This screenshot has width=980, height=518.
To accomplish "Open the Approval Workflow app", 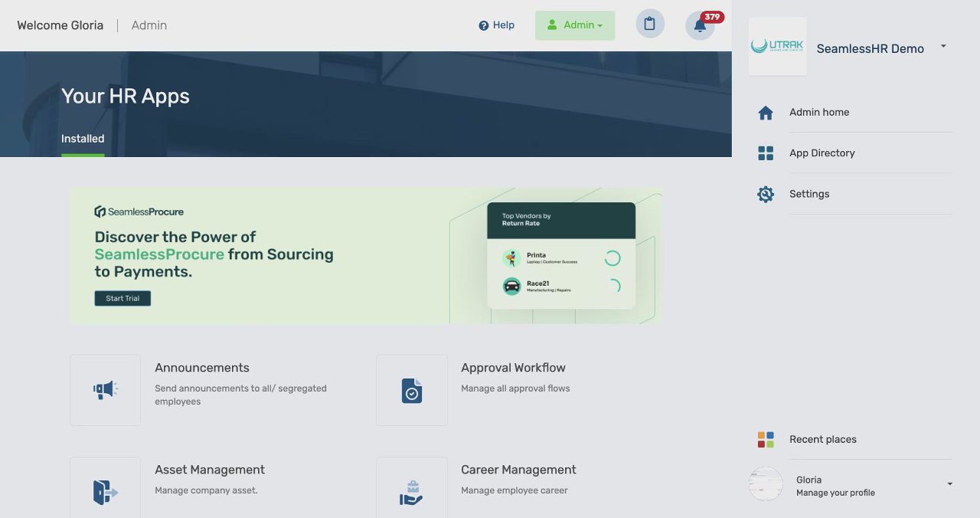I will click(x=513, y=368).
